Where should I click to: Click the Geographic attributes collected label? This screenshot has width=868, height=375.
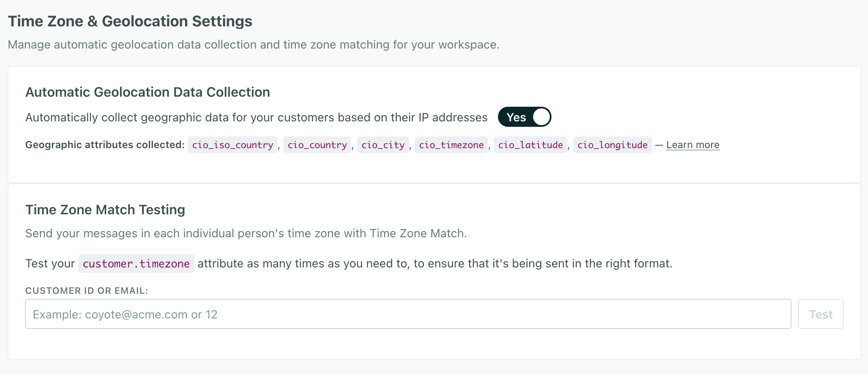104,145
